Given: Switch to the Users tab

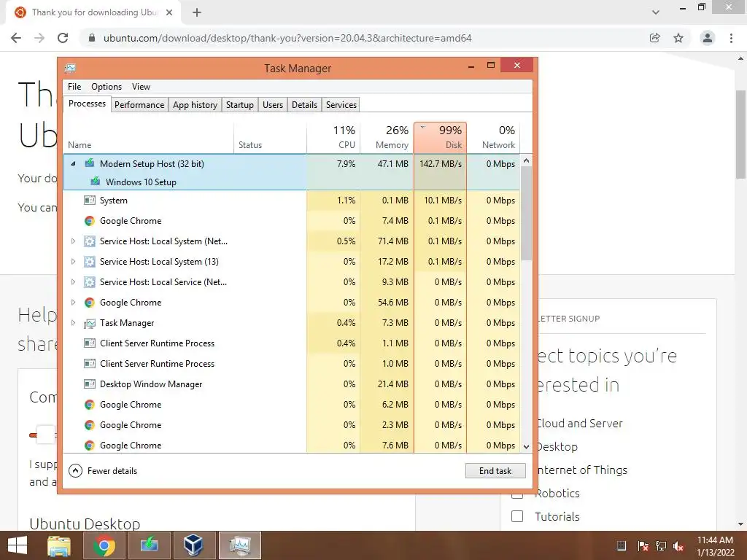Looking at the screenshot, I should (273, 105).
